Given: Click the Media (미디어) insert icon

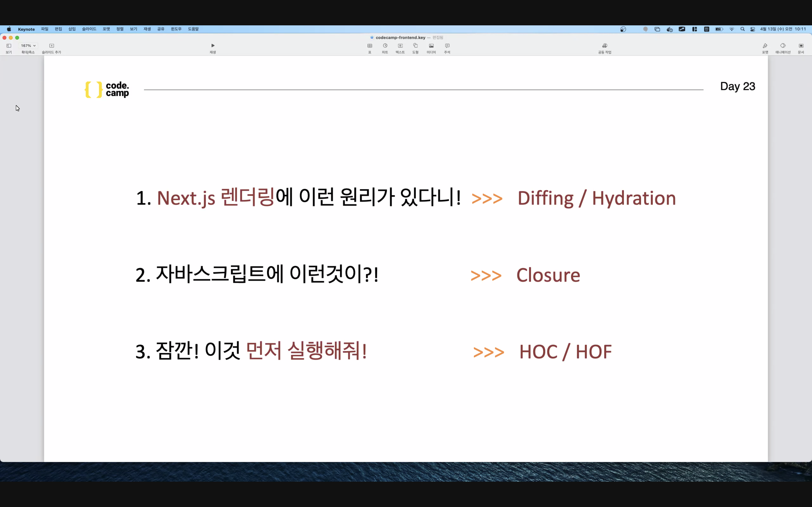Looking at the screenshot, I should (x=431, y=46).
